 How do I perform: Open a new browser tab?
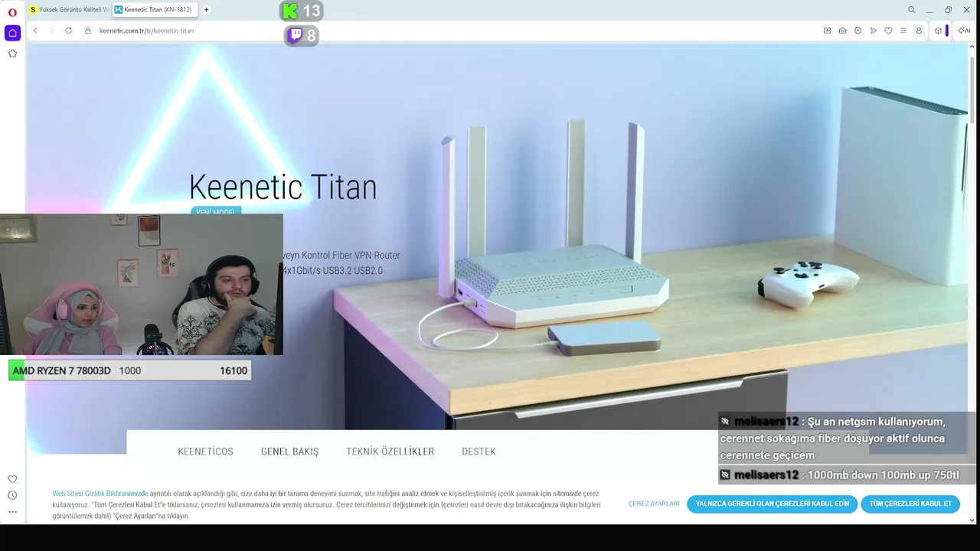[x=206, y=10]
